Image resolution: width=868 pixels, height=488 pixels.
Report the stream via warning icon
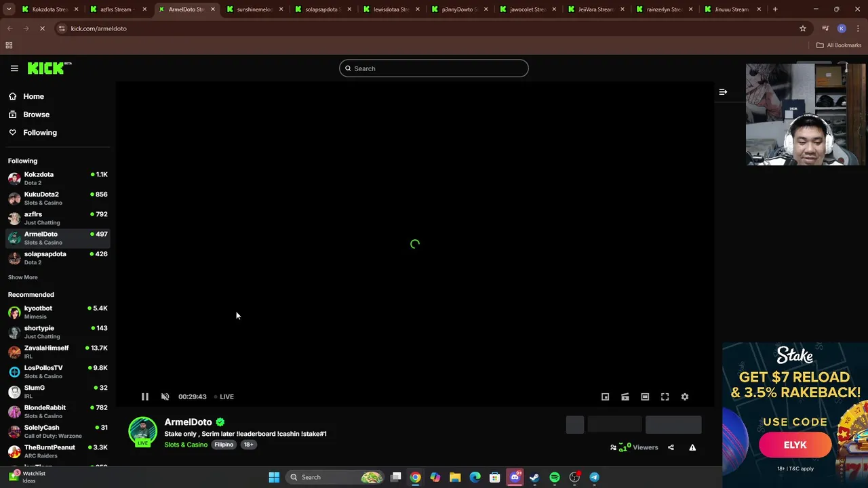pos(692,447)
